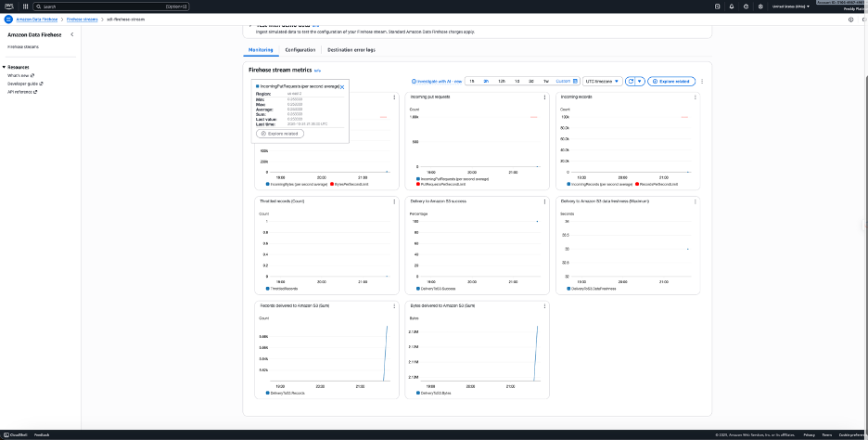The image size is (868, 440).
Task: Toggle IncomingRecords legend series
Action: [x=599, y=184]
